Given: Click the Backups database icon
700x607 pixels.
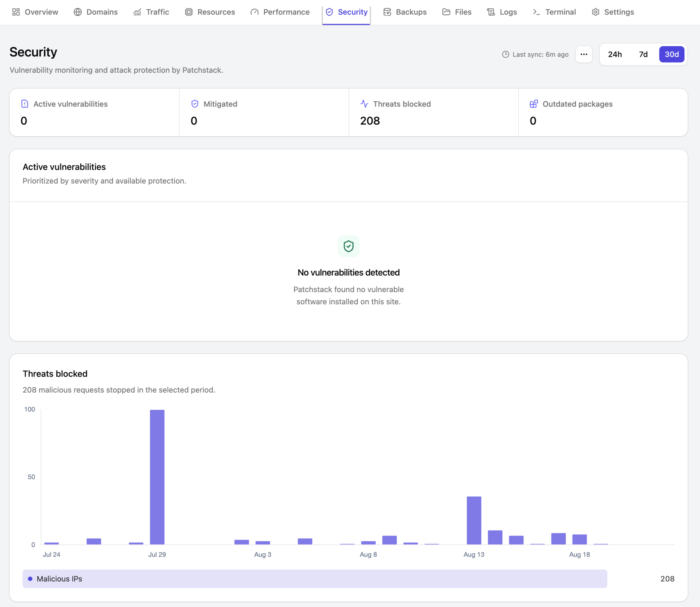Looking at the screenshot, I should point(387,12).
